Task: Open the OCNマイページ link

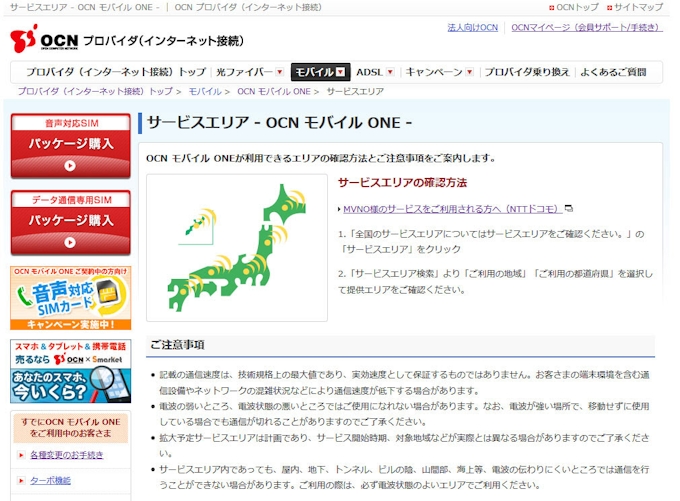Action: (586, 27)
